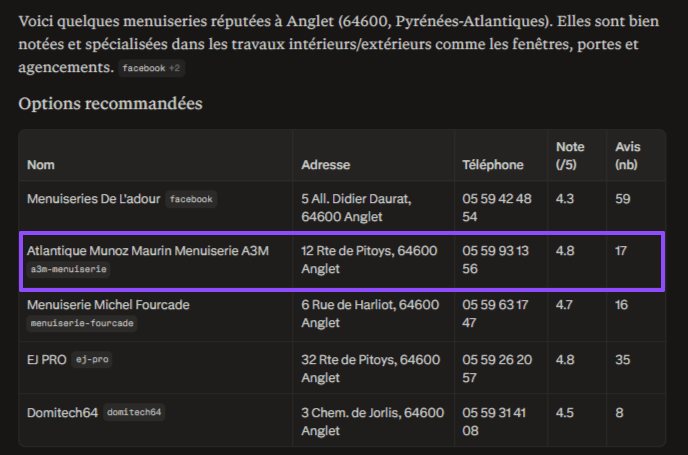The height and width of the screenshot is (455, 688).
Task: Click the ej-pro source badge
Action: pyautogui.click(x=92, y=360)
